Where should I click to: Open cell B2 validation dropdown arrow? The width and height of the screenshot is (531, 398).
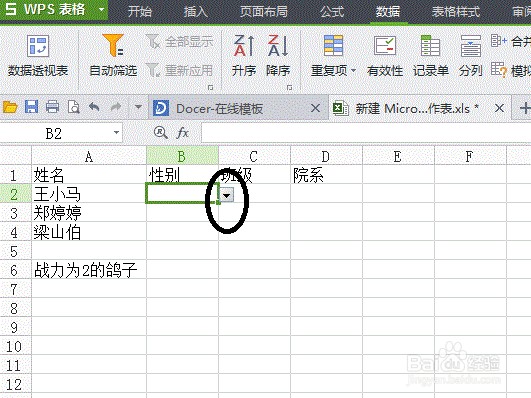click(x=227, y=195)
